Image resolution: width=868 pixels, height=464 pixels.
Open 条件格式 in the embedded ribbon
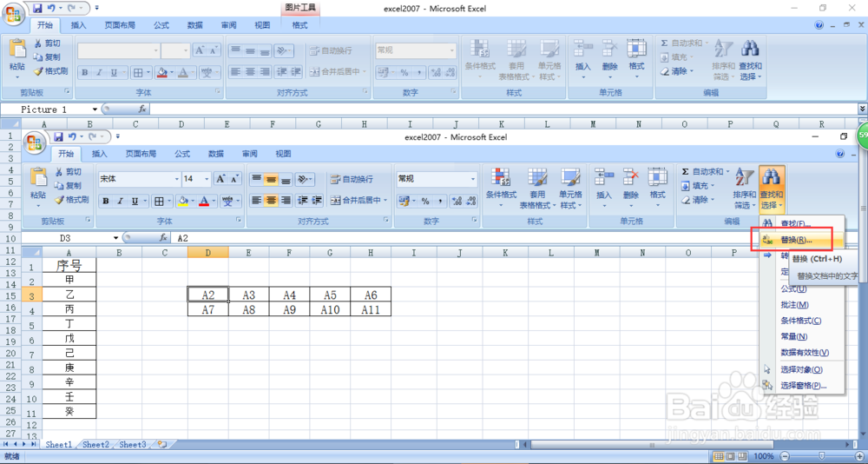501,189
